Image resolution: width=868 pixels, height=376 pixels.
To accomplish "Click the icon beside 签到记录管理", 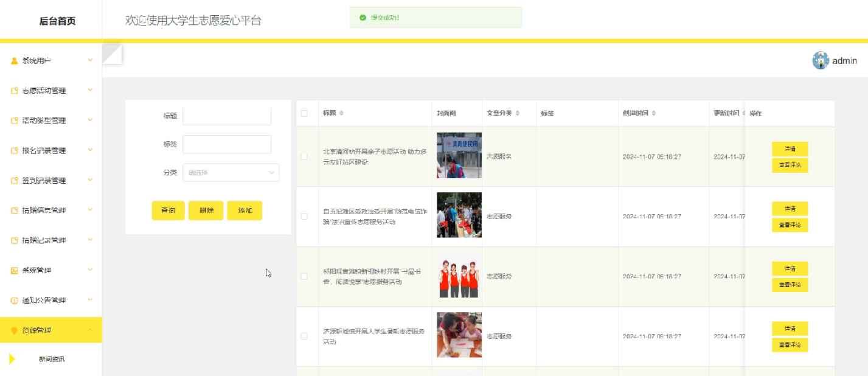I will tap(15, 181).
